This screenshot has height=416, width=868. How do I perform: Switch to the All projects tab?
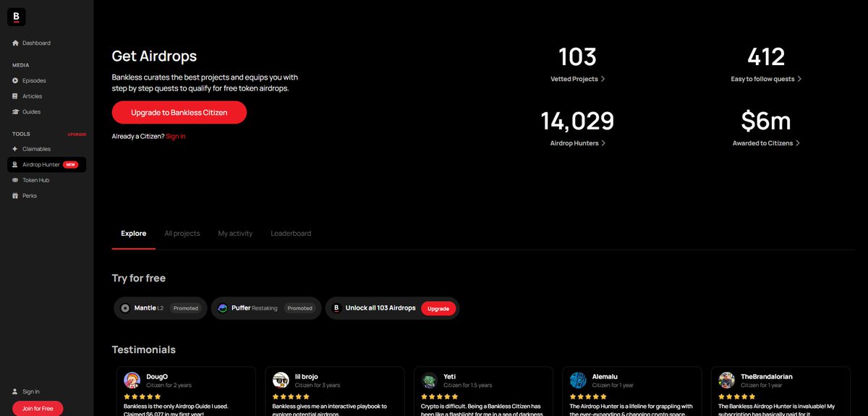182,234
